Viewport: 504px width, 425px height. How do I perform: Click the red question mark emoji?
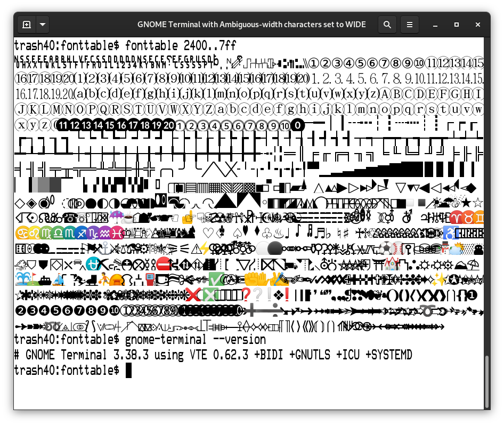(245, 294)
